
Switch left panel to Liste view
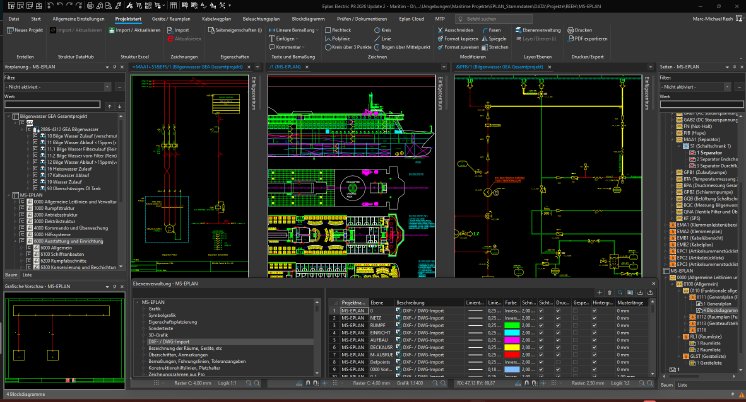[28, 275]
